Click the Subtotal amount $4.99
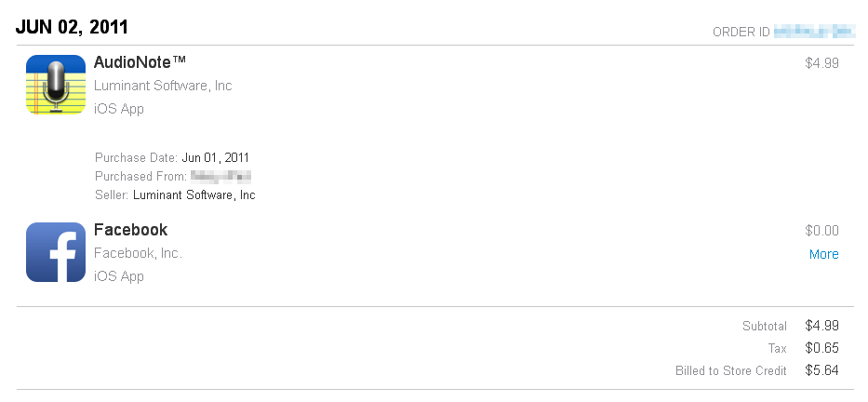 click(x=822, y=326)
